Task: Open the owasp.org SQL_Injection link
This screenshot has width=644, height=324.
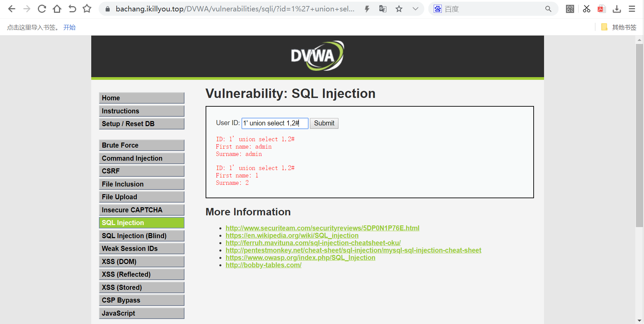Action: pos(301,258)
